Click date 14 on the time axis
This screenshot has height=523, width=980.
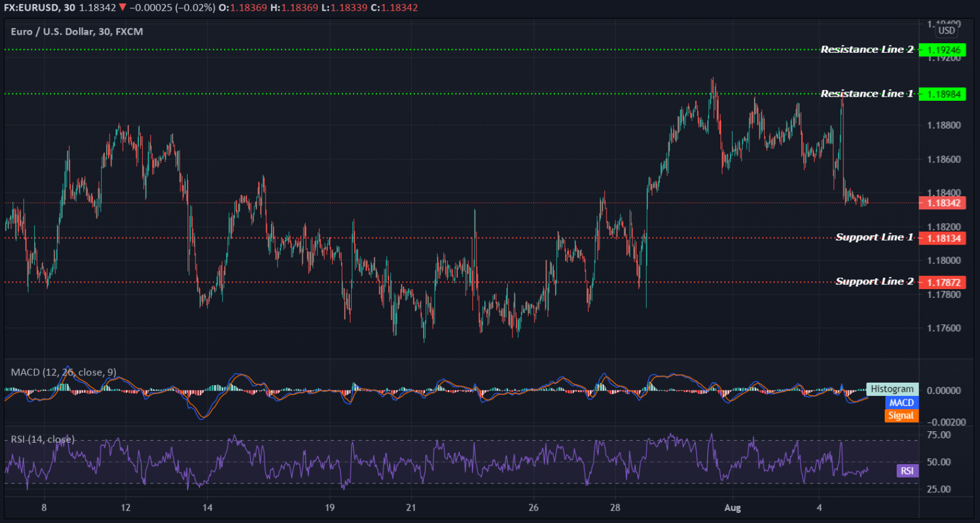click(x=207, y=507)
